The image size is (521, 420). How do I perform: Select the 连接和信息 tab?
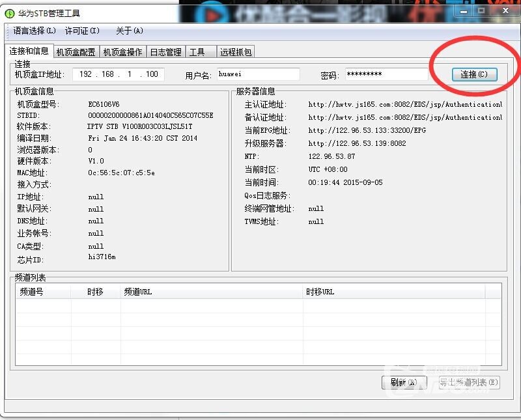(x=29, y=51)
